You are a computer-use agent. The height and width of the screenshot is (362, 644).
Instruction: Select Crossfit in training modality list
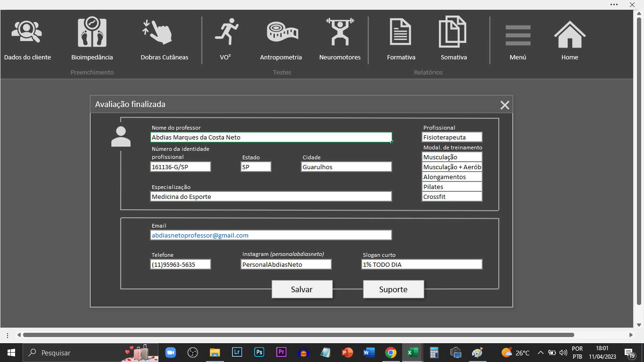point(452,197)
